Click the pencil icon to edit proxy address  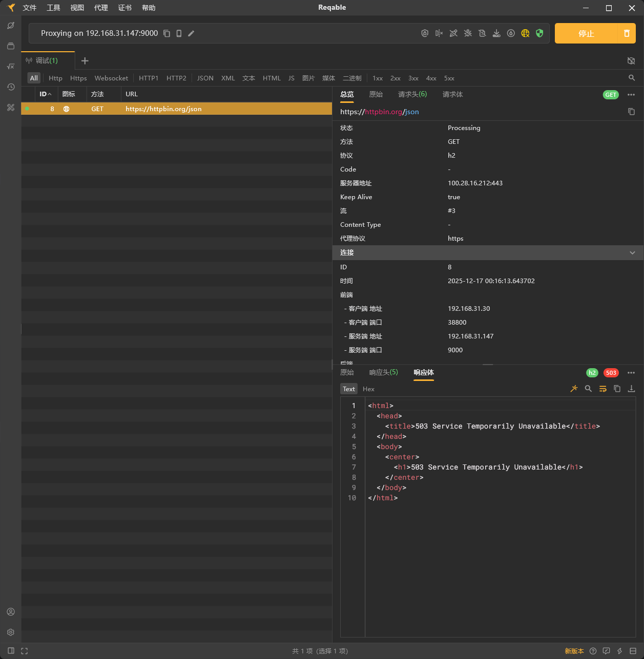click(191, 33)
